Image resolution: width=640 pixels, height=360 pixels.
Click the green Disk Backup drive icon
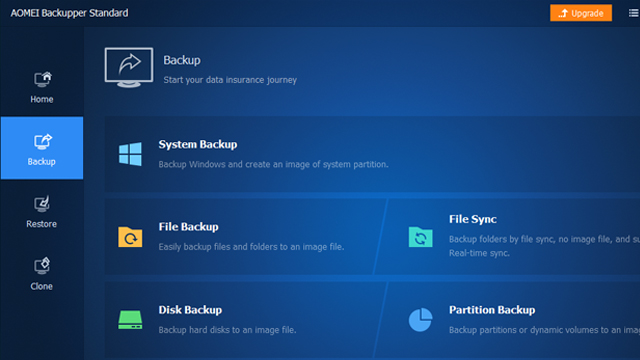tap(130, 320)
